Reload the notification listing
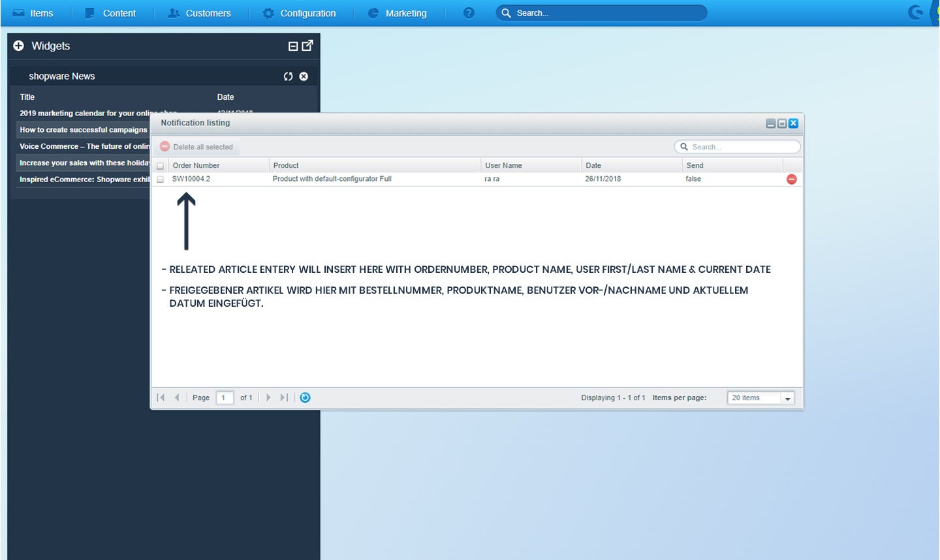Image resolution: width=940 pixels, height=560 pixels. 305,397
